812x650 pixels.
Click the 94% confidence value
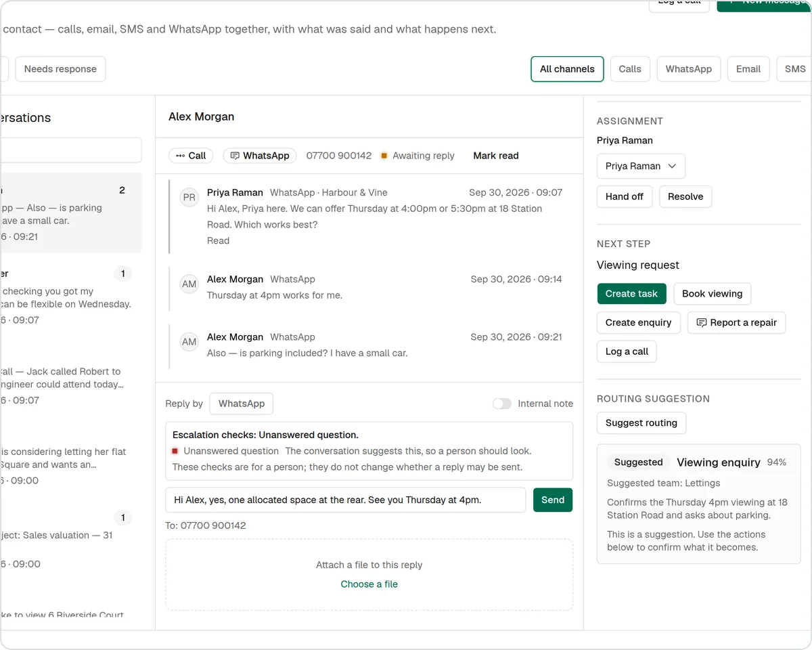coord(777,462)
